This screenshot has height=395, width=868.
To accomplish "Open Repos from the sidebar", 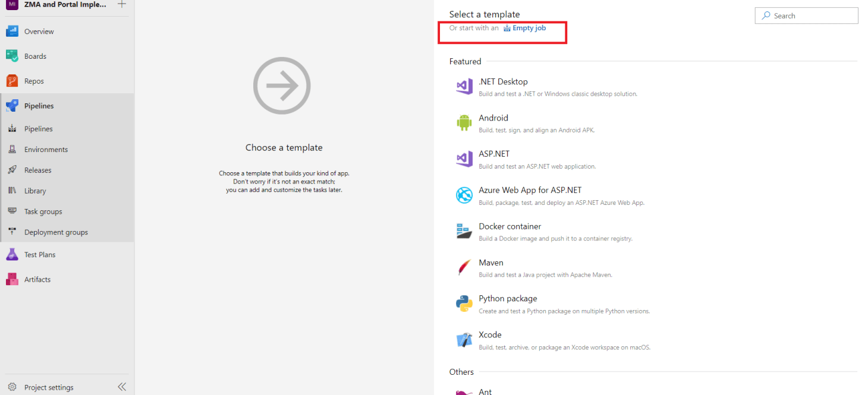I will pos(34,80).
